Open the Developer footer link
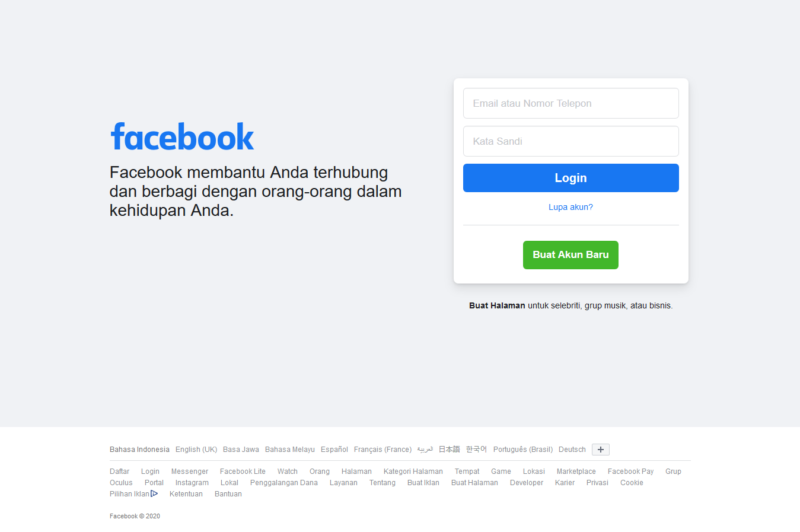 pos(527,483)
